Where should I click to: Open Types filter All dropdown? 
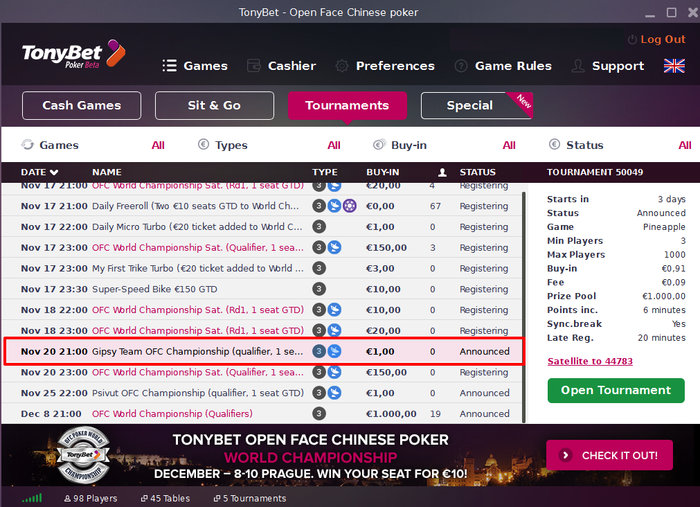(x=334, y=145)
